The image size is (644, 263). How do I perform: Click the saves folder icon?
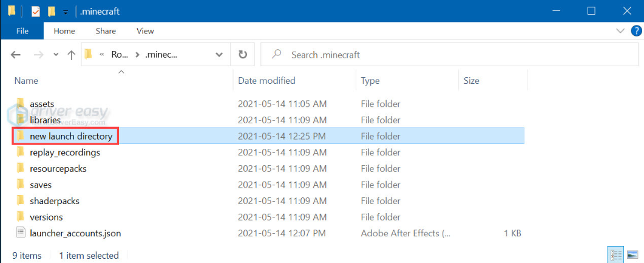tap(21, 184)
